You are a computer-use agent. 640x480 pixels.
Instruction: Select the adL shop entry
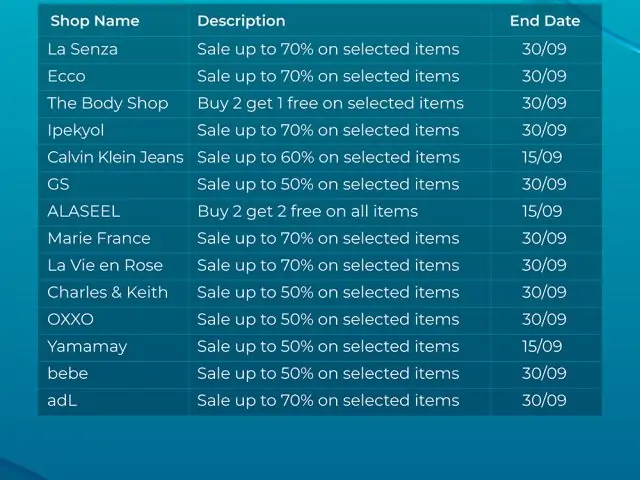point(62,400)
